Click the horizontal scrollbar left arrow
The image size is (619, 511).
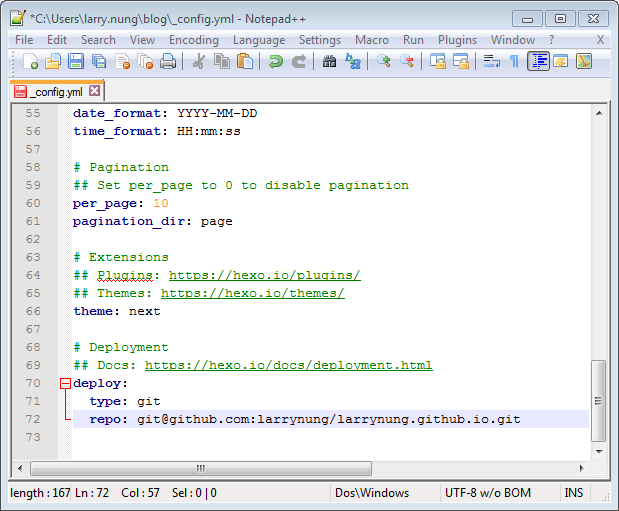[x=20, y=468]
